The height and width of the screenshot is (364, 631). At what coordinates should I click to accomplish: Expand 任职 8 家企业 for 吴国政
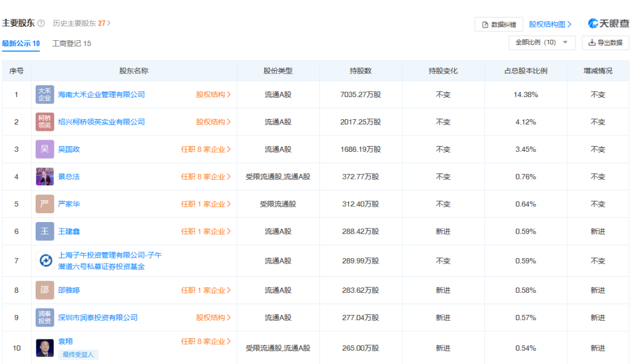coord(206,150)
